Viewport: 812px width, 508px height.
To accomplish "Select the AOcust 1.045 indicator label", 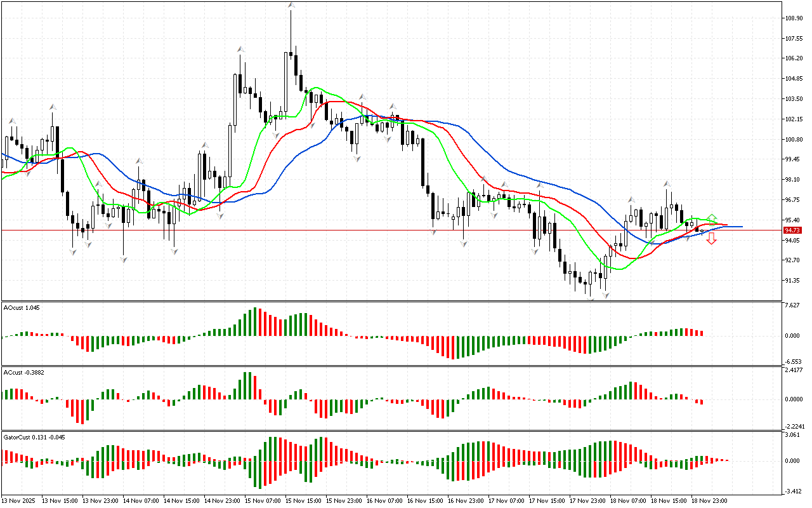I will [x=21, y=307].
